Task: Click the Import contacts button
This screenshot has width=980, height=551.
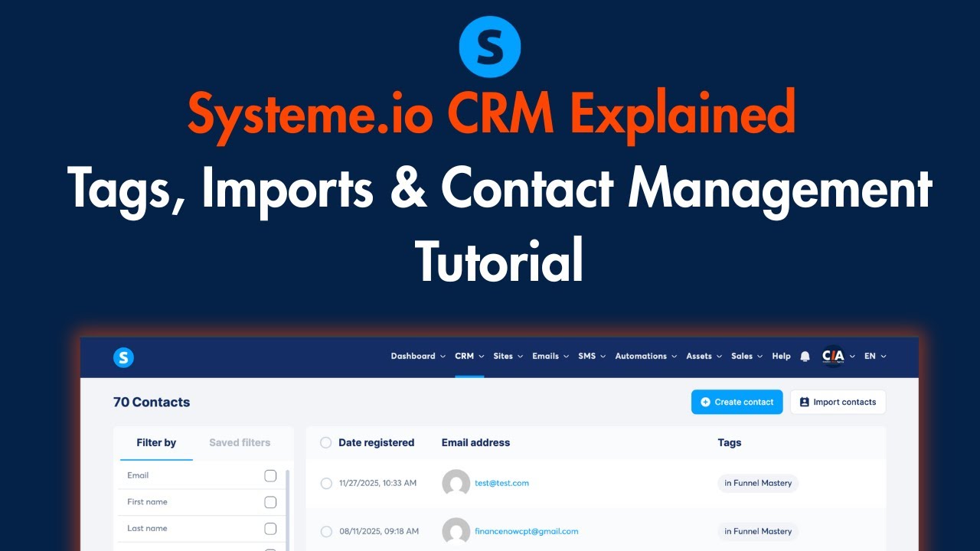Action: pos(838,402)
